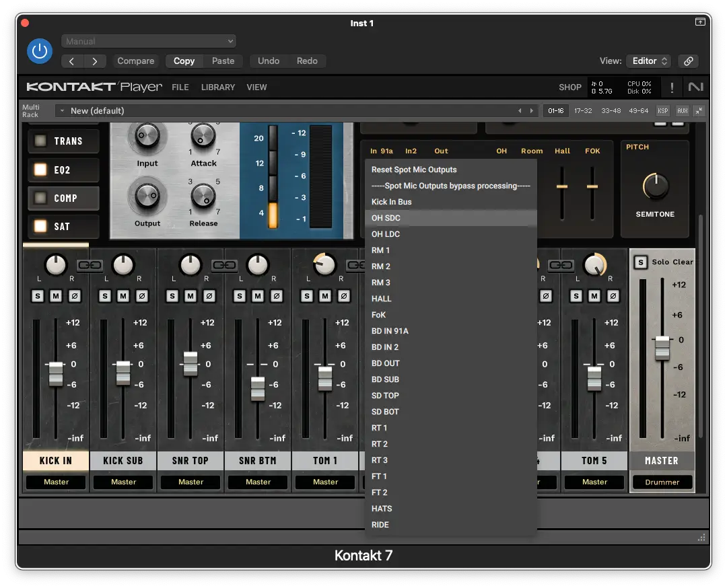Toggle the blue plugin power button
The width and height of the screenshot is (727, 588).
[x=40, y=51]
